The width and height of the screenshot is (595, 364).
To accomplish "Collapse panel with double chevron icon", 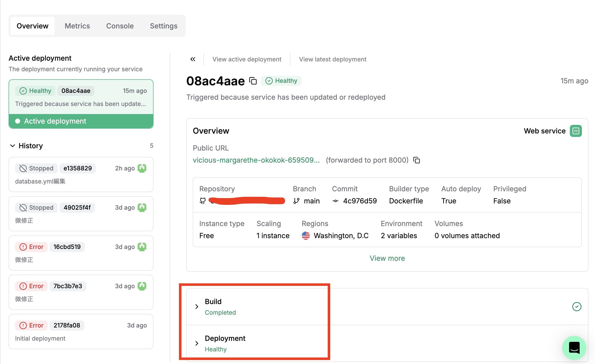I will coord(193,59).
